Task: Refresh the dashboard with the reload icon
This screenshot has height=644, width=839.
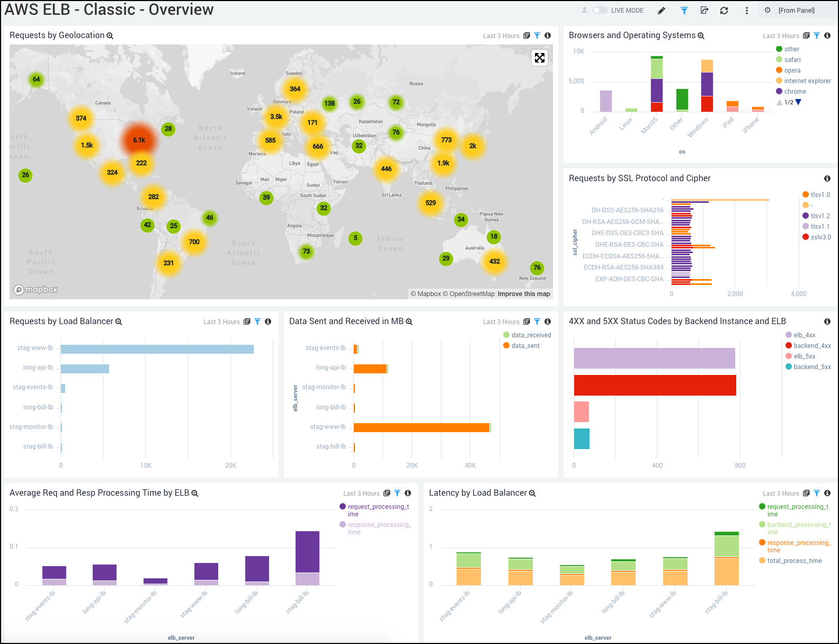Action: point(724,11)
